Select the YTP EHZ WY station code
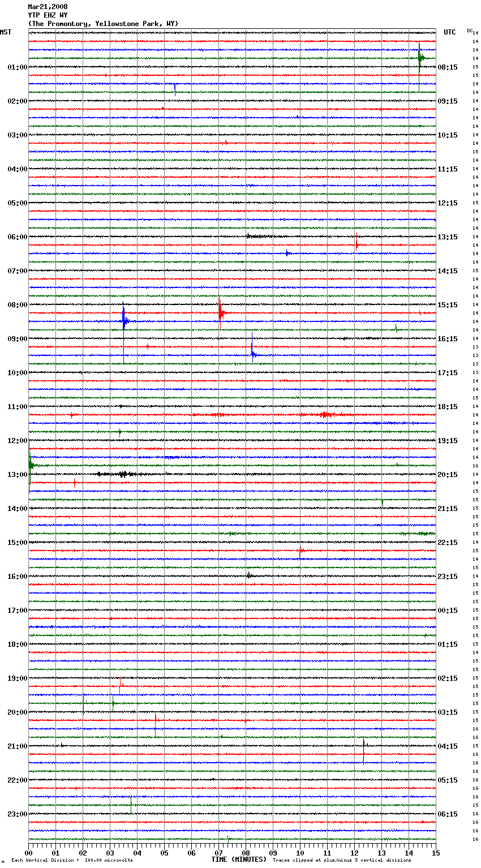The width and height of the screenshot is (481, 868). point(48,15)
